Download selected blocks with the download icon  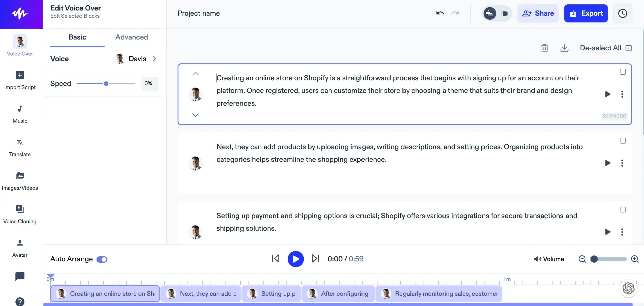[x=564, y=48]
